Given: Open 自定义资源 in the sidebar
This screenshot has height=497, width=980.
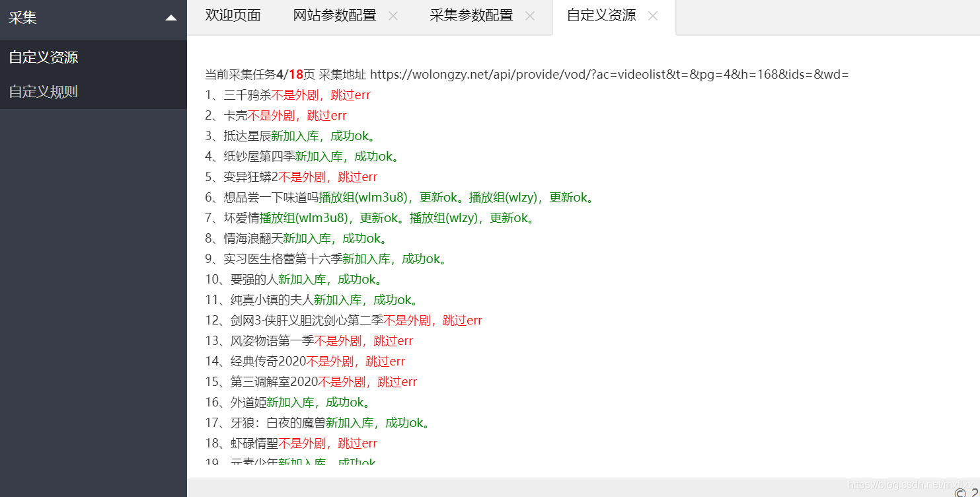Looking at the screenshot, I should [44, 57].
